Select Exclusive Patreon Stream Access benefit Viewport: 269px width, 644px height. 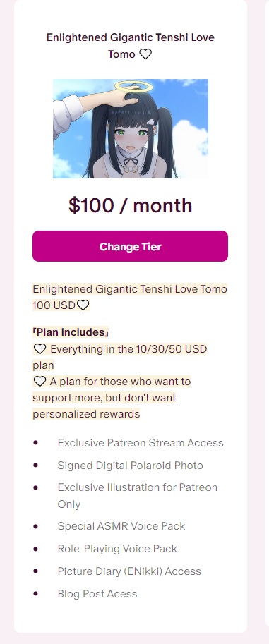[x=141, y=443]
